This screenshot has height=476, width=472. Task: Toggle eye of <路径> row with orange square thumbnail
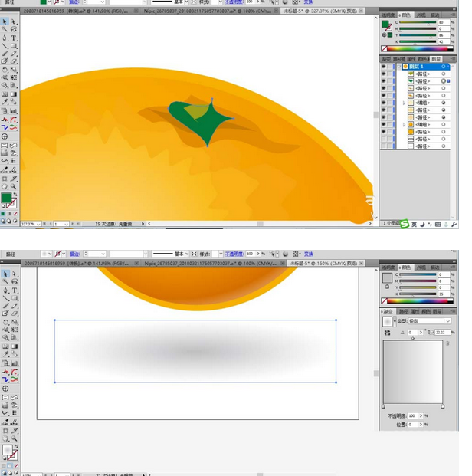384,132
